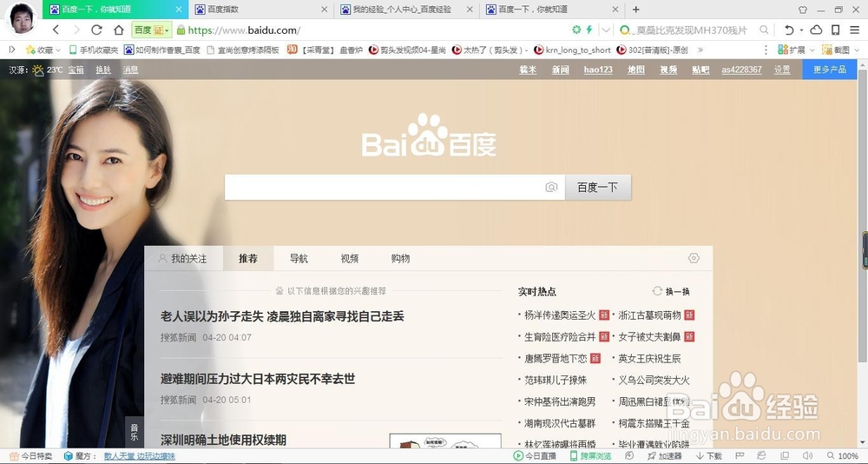This screenshot has height=464, width=868.
Task: Open hot topic 英女王庆祝生辰
Action: tap(649, 359)
